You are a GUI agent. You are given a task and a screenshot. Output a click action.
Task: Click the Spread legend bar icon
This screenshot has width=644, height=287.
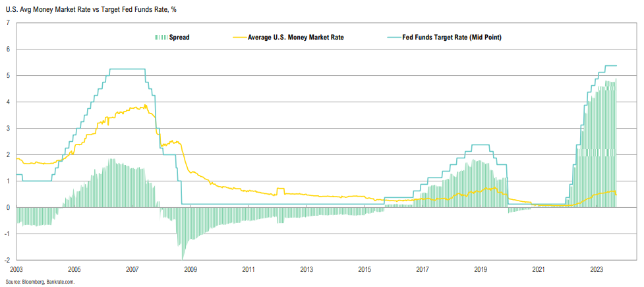coord(161,38)
